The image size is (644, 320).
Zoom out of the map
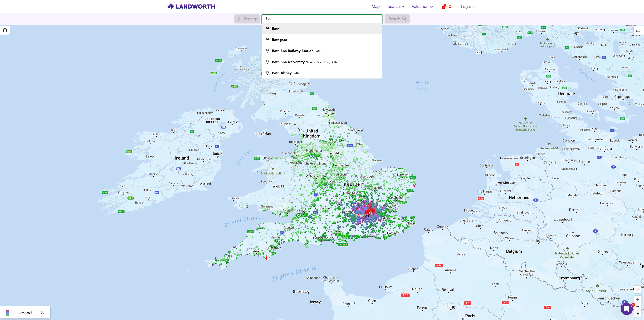(638, 306)
